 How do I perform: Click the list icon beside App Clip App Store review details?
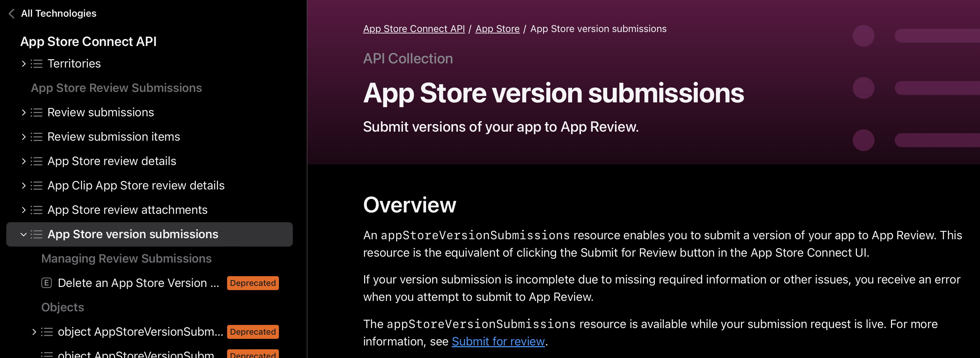[37, 186]
